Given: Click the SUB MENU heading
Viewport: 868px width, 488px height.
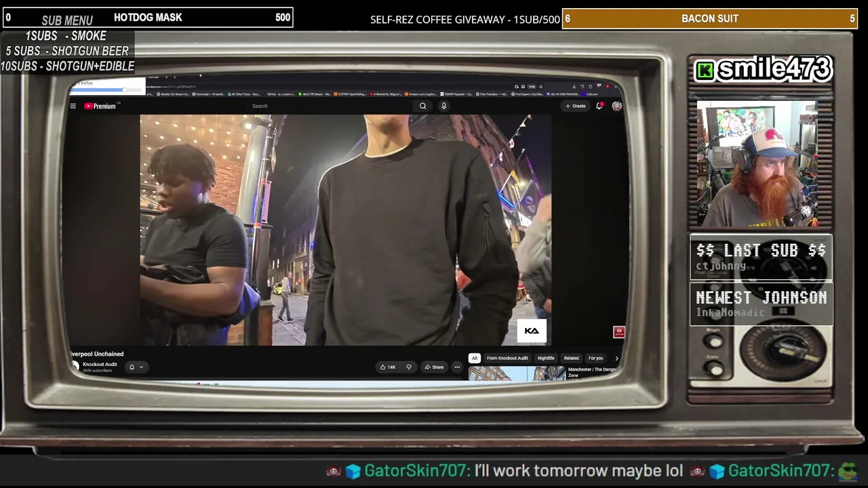Looking at the screenshot, I should pos(67,20).
